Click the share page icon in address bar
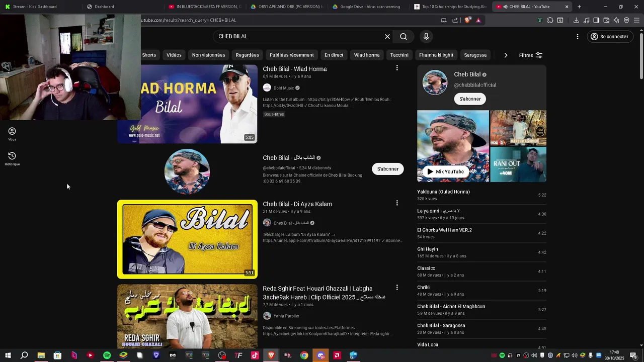The image size is (644, 362). coord(455,20)
